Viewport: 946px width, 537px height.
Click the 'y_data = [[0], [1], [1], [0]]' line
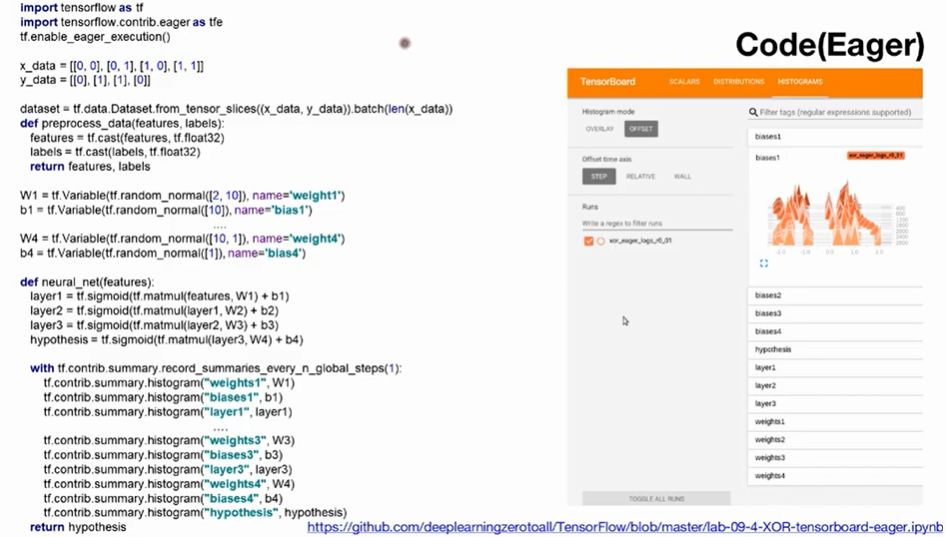pos(85,80)
